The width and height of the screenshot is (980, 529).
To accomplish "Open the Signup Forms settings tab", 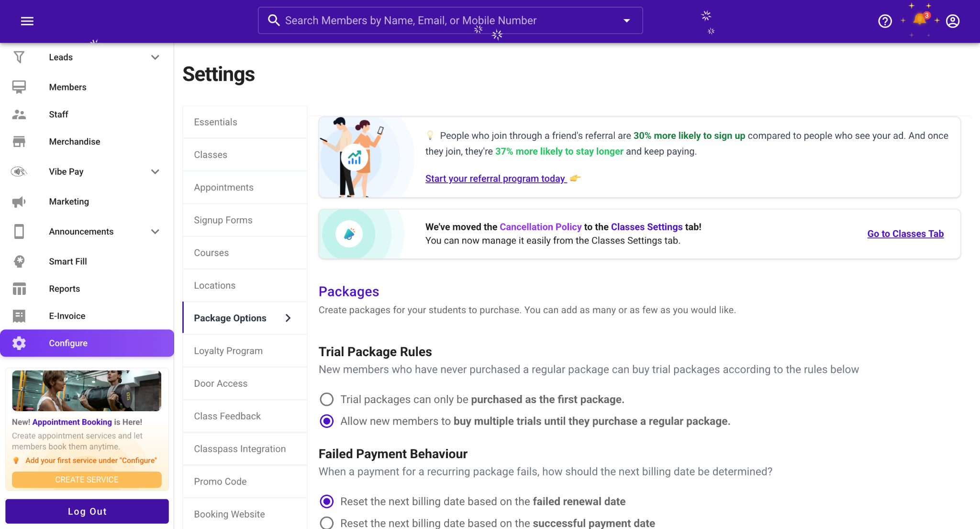I will point(223,220).
